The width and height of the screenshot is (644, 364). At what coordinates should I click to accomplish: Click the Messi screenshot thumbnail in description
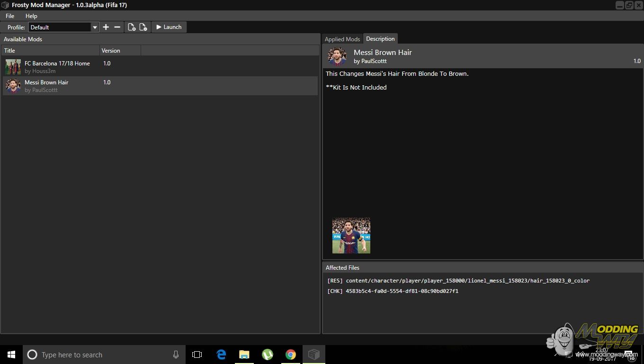[351, 236]
